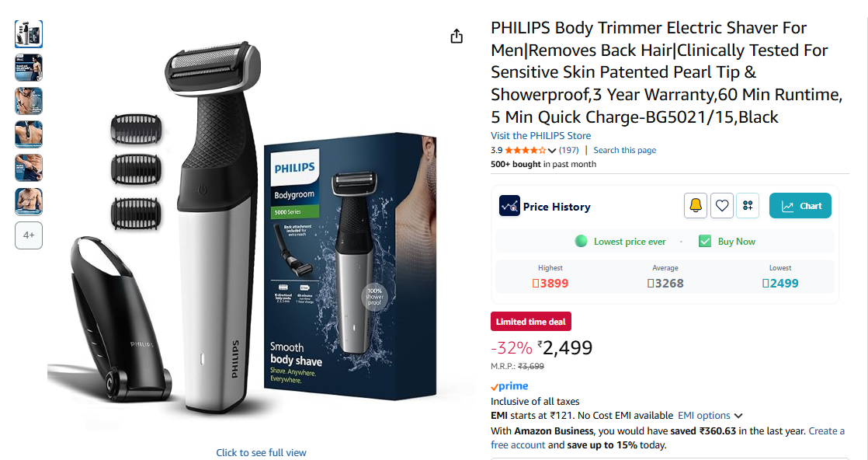Visit the PHILIPS Store link
This screenshot has width=868, height=460.
[540, 135]
